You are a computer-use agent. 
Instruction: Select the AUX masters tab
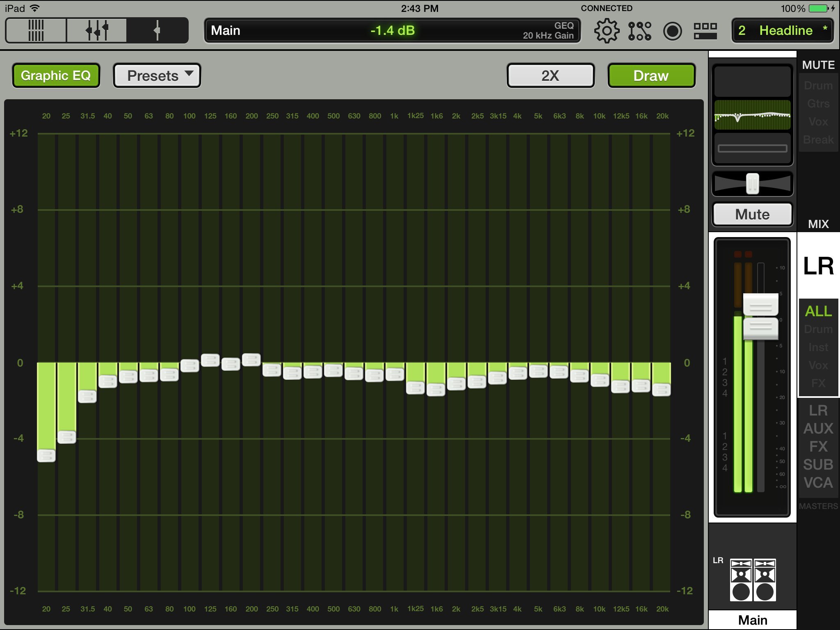coord(818,429)
